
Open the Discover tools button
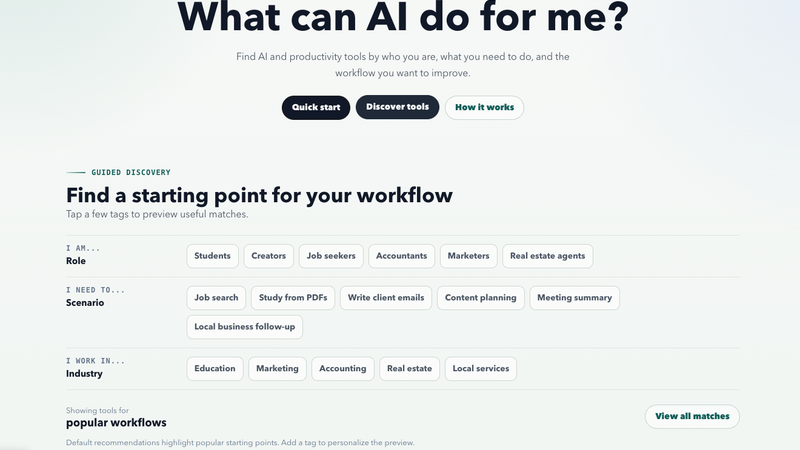(397, 107)
